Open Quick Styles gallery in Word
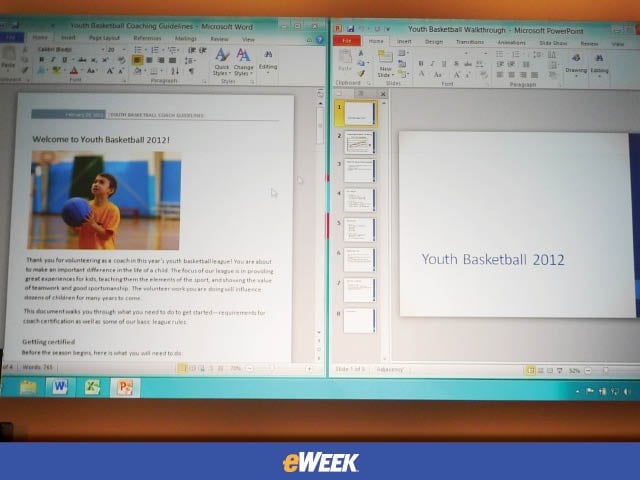This screenshot has height=480, width=640. (222, 62)
